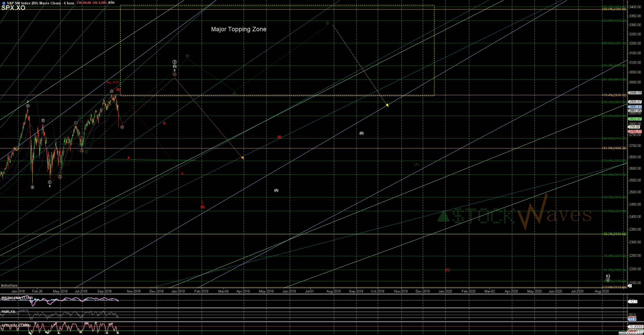Click the red 2765.77 price tag
Viewport: 644px width, 335px height.
point(635,131)
